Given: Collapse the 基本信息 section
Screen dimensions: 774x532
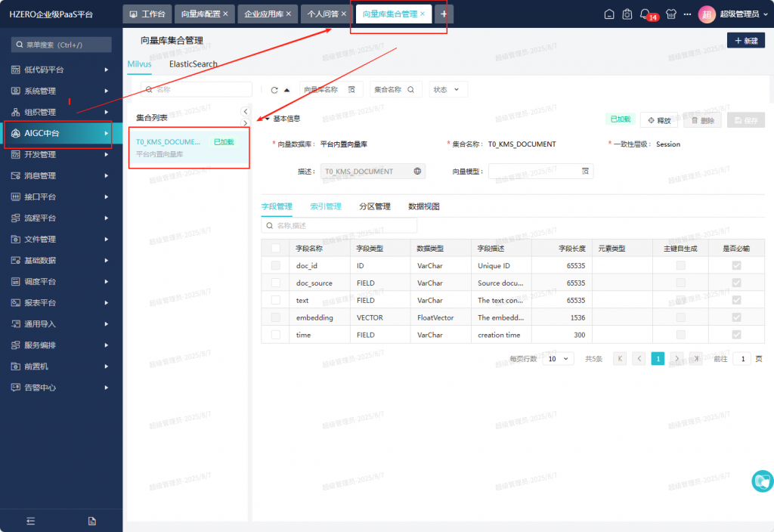Looking at the screenshot, I should (267, 119).
